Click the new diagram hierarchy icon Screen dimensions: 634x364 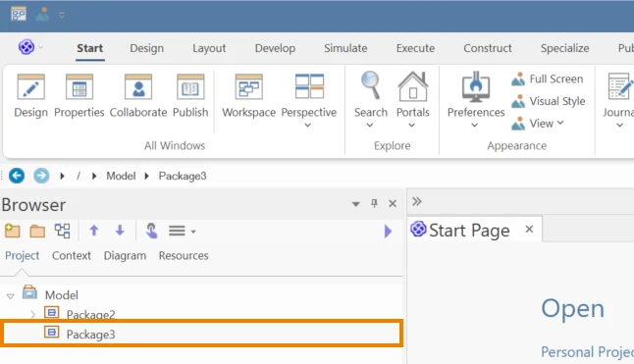tap(62, 232)
